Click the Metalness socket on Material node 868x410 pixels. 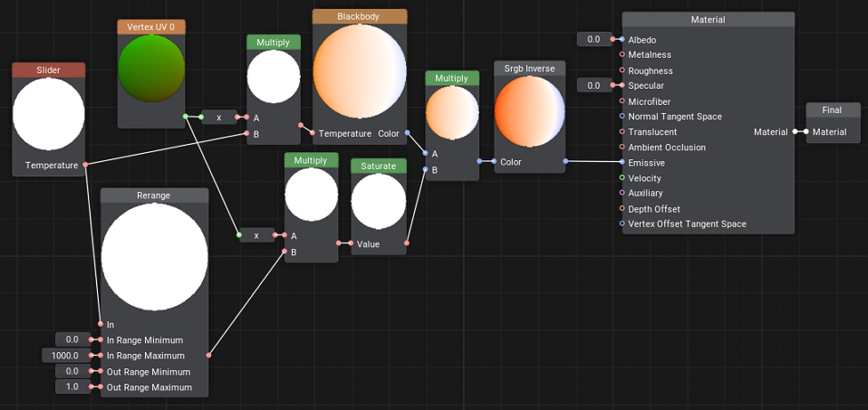[622, 55]
